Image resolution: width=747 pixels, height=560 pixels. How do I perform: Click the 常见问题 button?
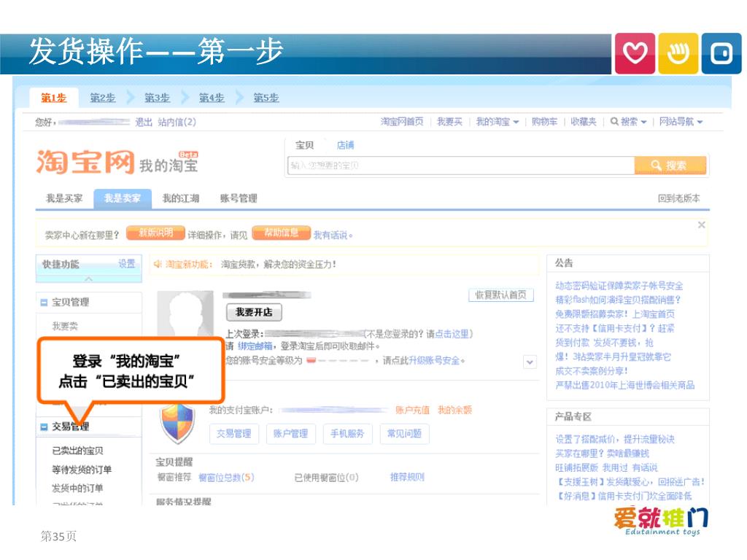tap(404, 434)
